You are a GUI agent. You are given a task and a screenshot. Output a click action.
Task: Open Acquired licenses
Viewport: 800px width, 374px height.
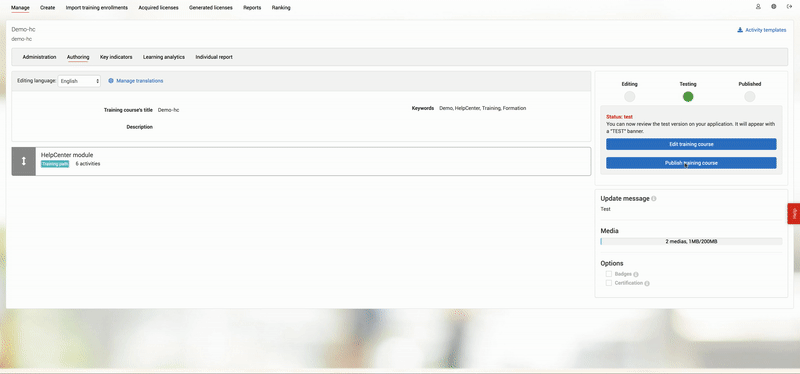tap(158, 8)
